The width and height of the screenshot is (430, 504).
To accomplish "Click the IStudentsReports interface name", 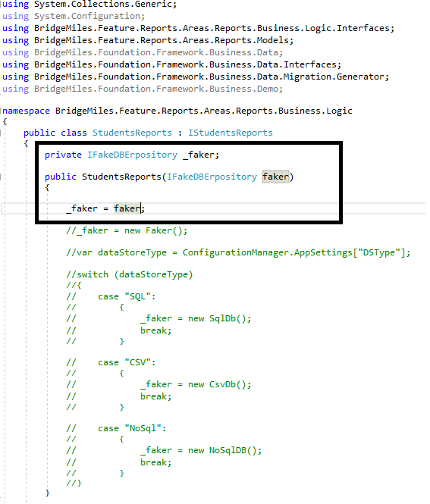I will [x=231, y=133].
